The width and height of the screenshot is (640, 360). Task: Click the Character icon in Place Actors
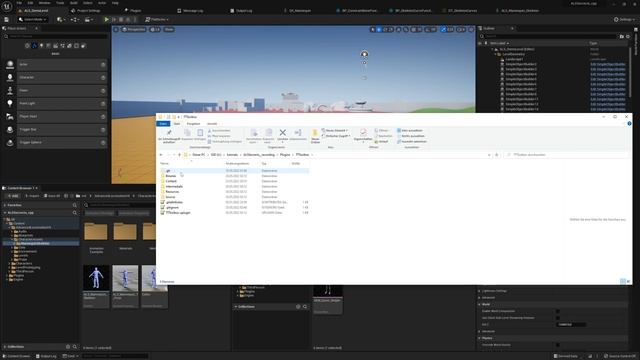[x=10, y=78]
